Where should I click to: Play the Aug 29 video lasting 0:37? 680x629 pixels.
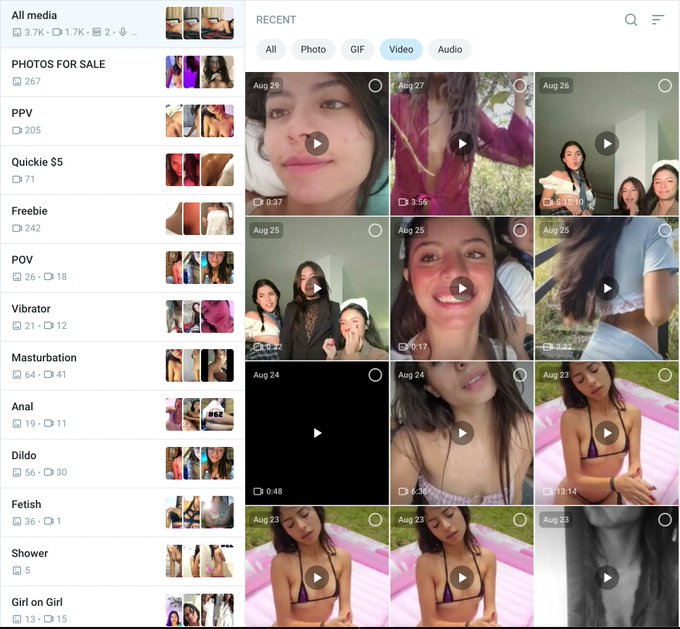click(317, 144)
